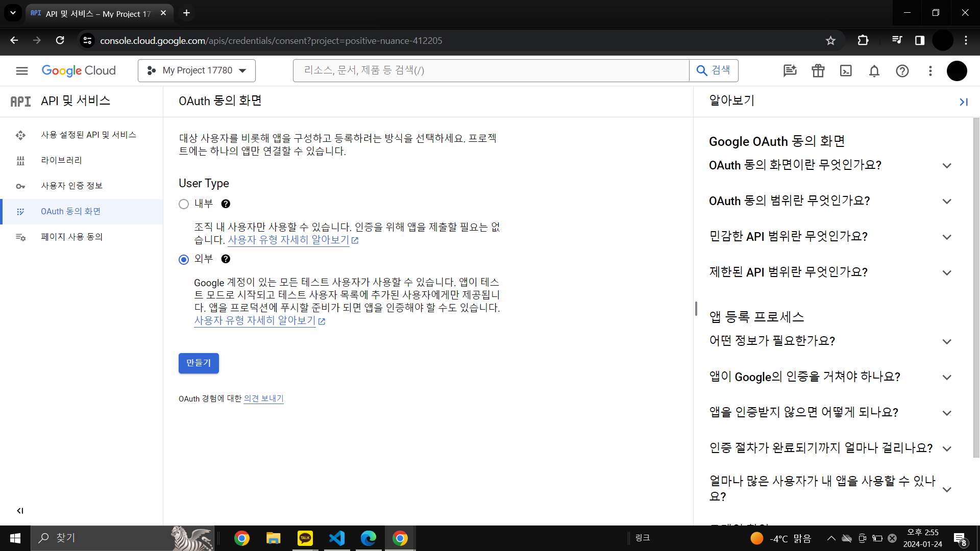Open the My Project 17780 project selector
The width and height of the screenshot is (980, 551).
197,70
